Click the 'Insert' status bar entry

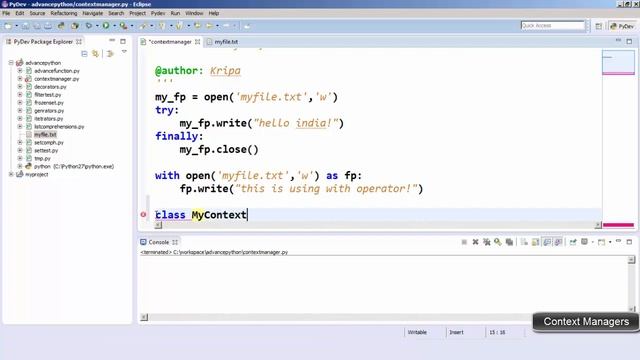(x=456, y=332)
